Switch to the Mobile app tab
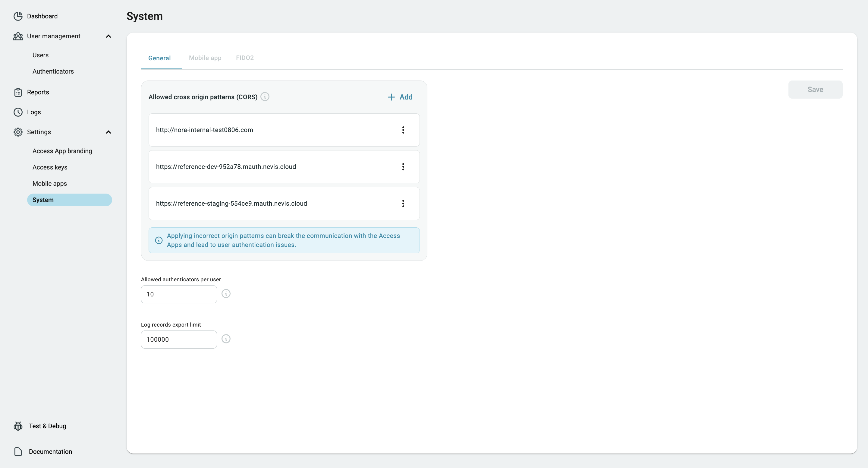Screen dimensions: 868x468 (205, 58)
